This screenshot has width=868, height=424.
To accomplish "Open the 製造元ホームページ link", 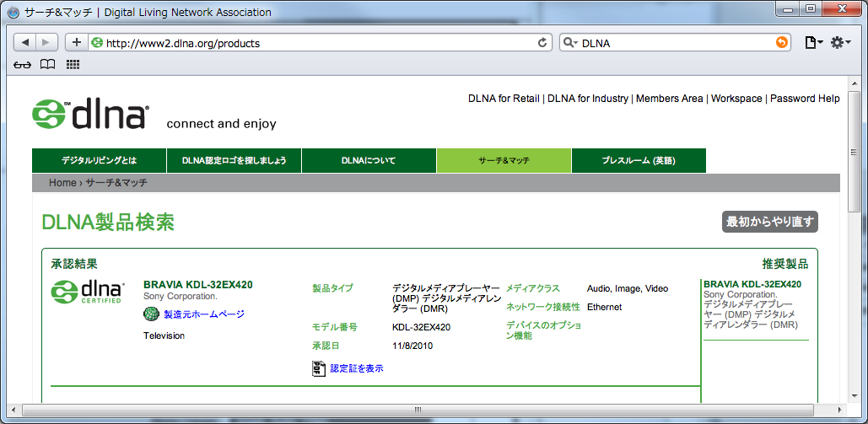I will 204,314.
